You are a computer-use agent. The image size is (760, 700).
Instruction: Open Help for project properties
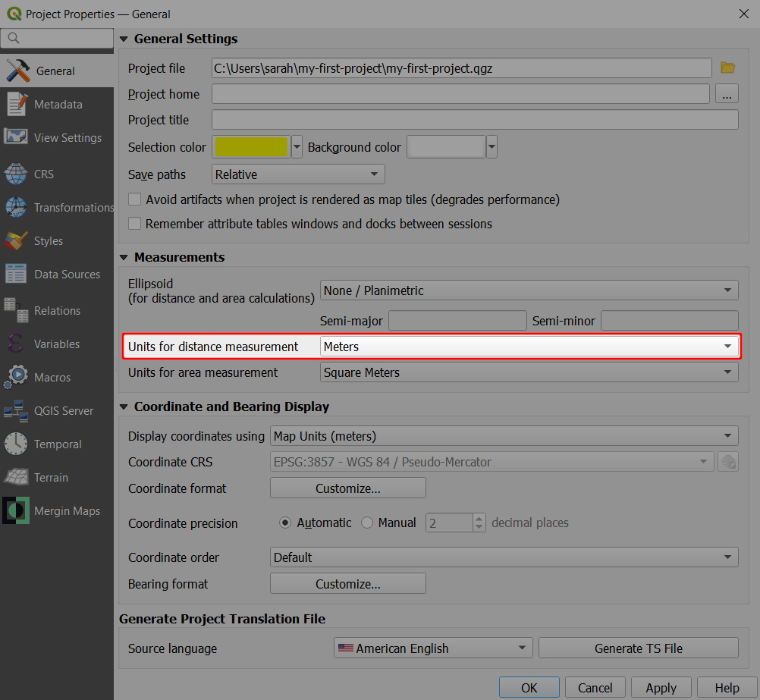[x=727, y=687]
